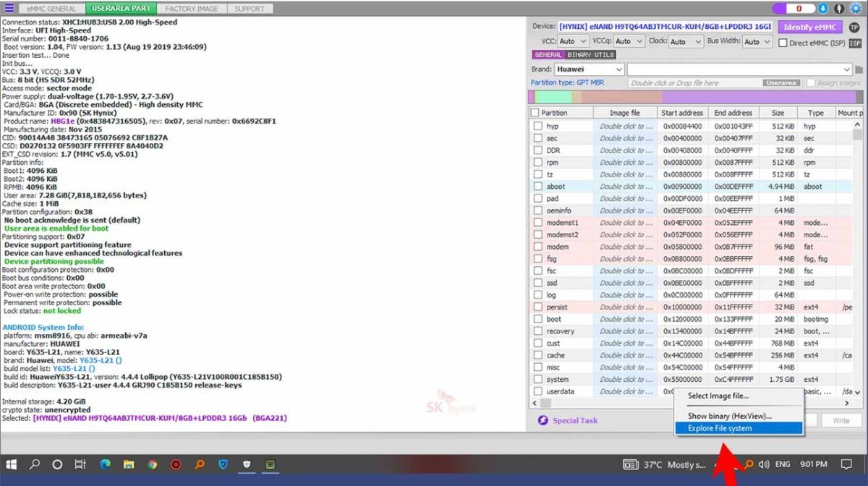868x486 pixels.
Task: Choose Show binary (HexView)... entry
Action: [x=739, y=416]
